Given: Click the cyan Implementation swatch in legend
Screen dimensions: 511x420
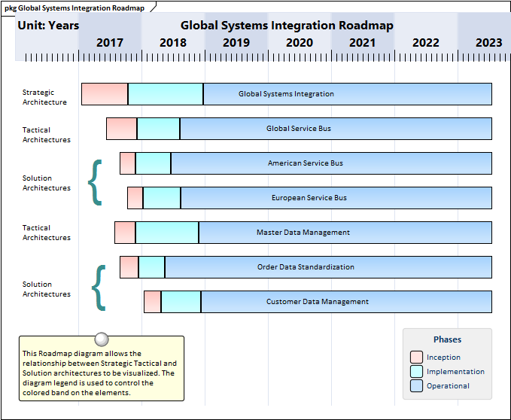Looking at the screenshot, I should (416, 372).
